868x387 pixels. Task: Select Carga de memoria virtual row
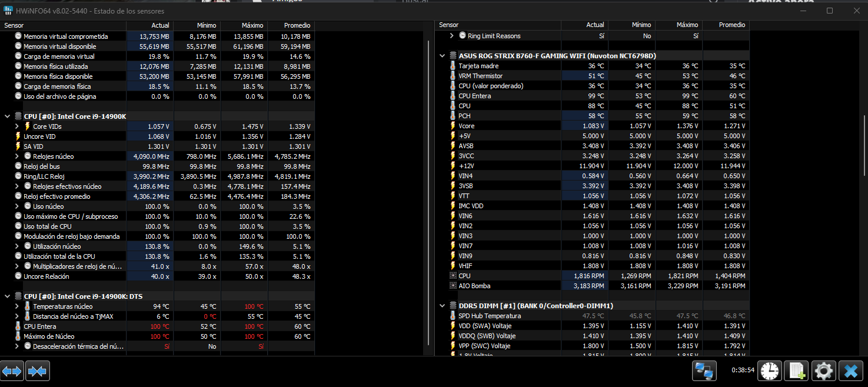(x=158, y=56)
